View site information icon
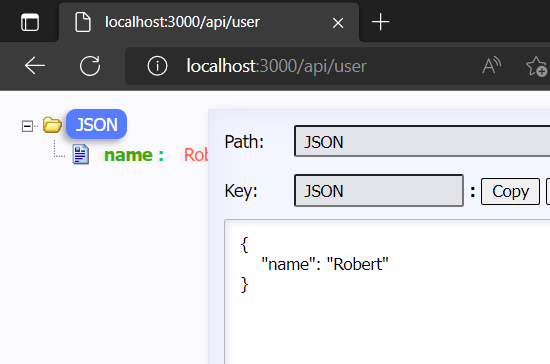This screenshot has height=364, width=550. click(157, 66)
